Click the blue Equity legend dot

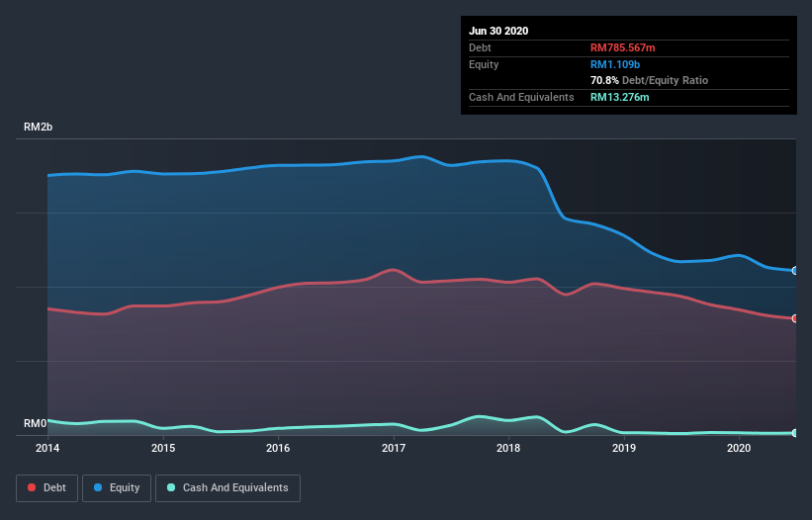click(x=98, y=487)
